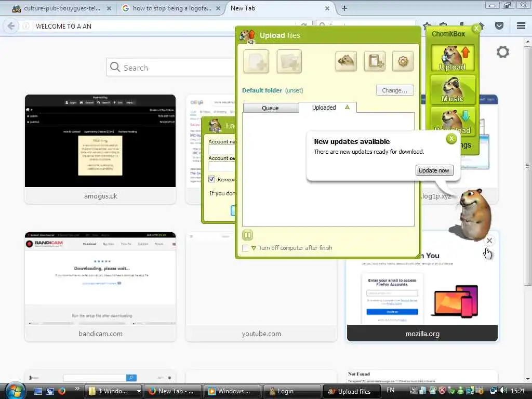Open the bandicam.com thumbnail tile
Image resolution: width=532 pixels, height=399 pixels.
point(100,287)
